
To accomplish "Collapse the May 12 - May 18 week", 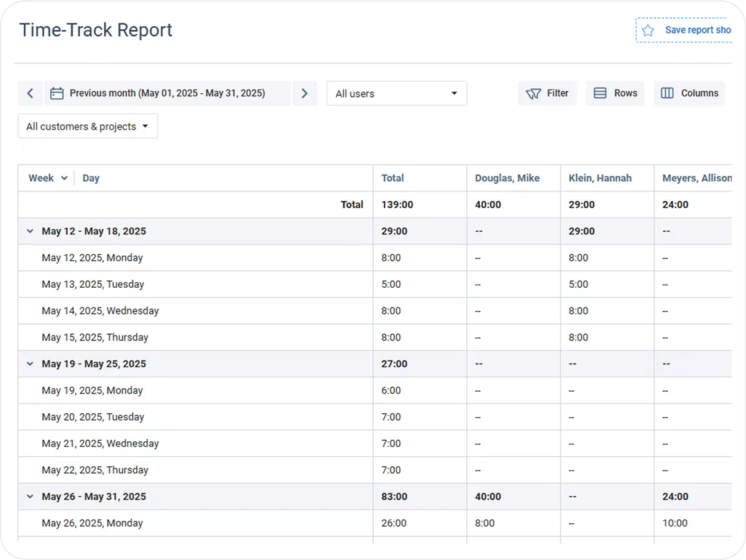I will click(x=29, y=231).
